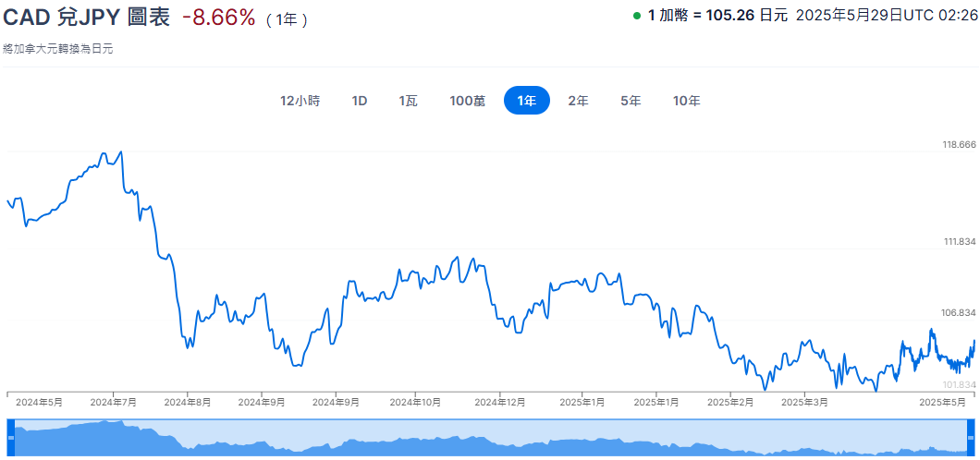
Task: Click the 2024年8月 x-axis label
Action: pos(188,403)
